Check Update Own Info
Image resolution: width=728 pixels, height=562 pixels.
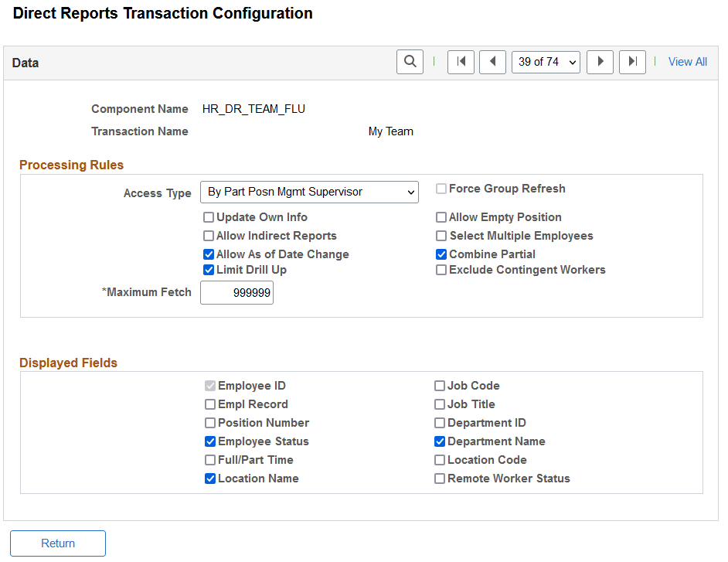pos(209,217)
